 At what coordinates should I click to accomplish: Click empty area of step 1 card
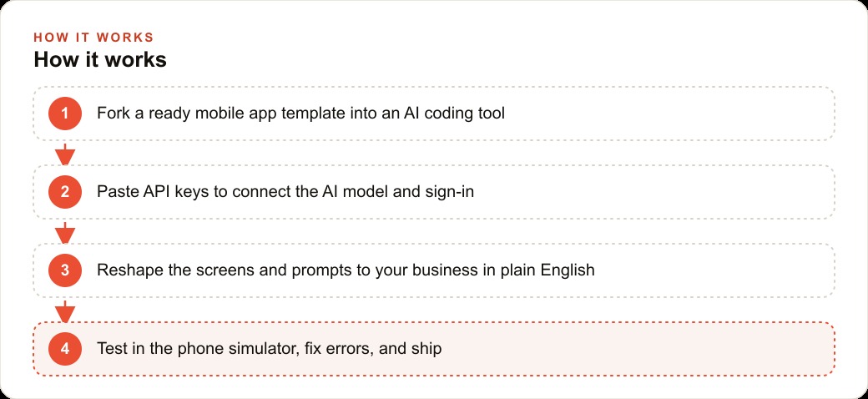click(664, 114)
